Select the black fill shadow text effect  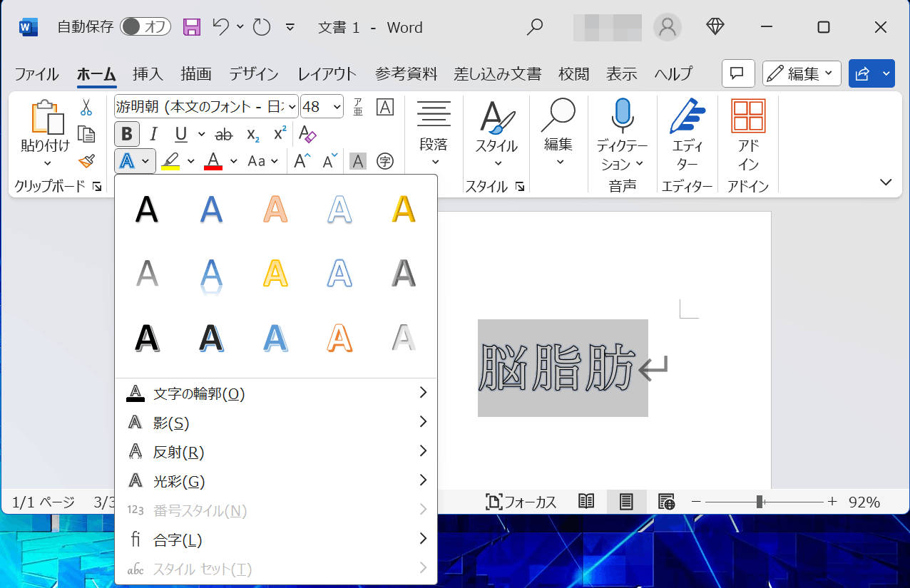click(147, 210)
